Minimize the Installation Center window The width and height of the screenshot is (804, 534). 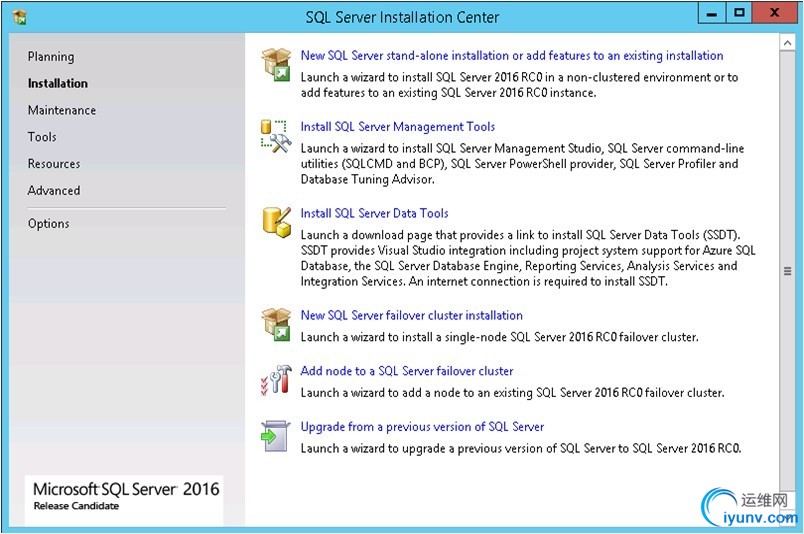click(712, 14)
